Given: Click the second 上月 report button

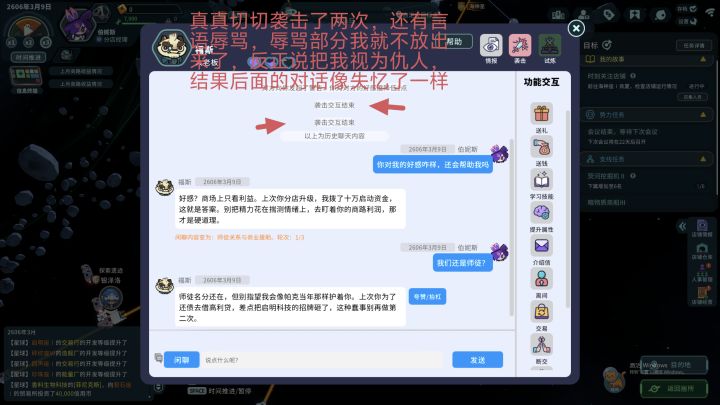Looking at the screenshot, I should tap(81, 84).
